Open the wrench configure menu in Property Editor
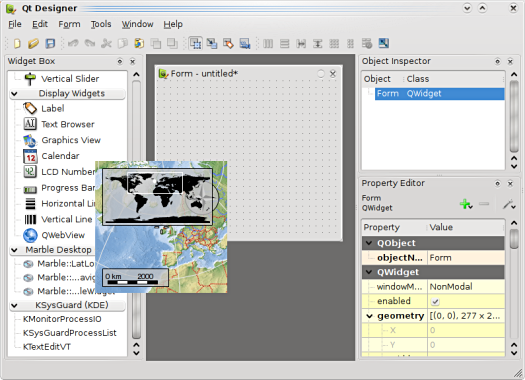This screenshot has height=380, width=525. tap(509, 204)
